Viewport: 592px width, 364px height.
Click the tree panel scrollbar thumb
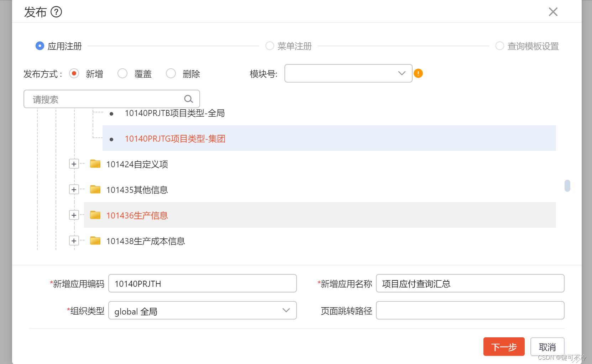tap(567, 185)
